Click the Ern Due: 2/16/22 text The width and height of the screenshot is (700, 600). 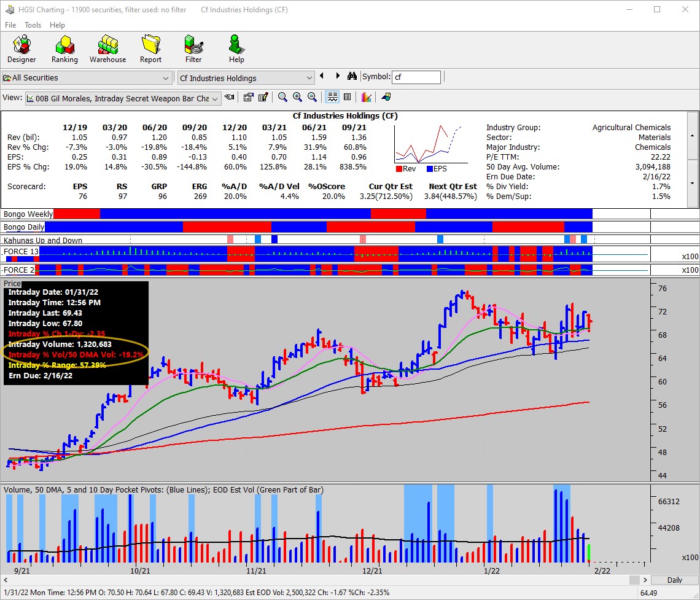pos(40,375)
